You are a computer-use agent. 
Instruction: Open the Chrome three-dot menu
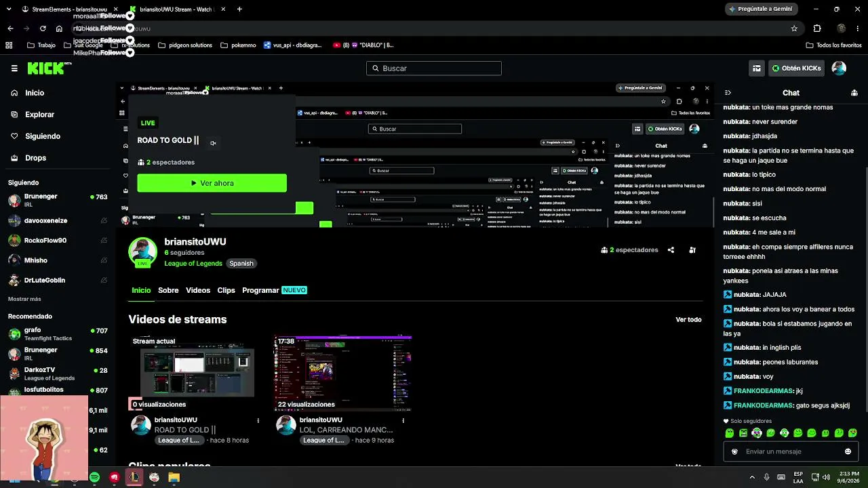click(x=858, y=28)
